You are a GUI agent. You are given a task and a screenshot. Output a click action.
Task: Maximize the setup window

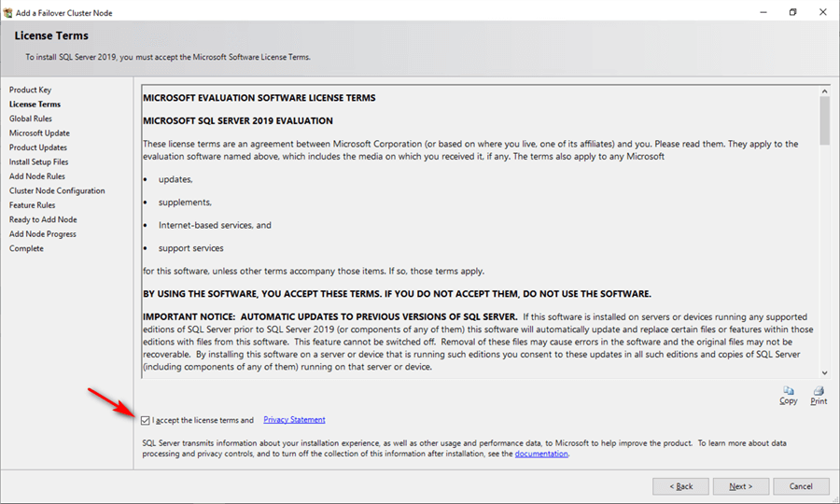(792, 12)
